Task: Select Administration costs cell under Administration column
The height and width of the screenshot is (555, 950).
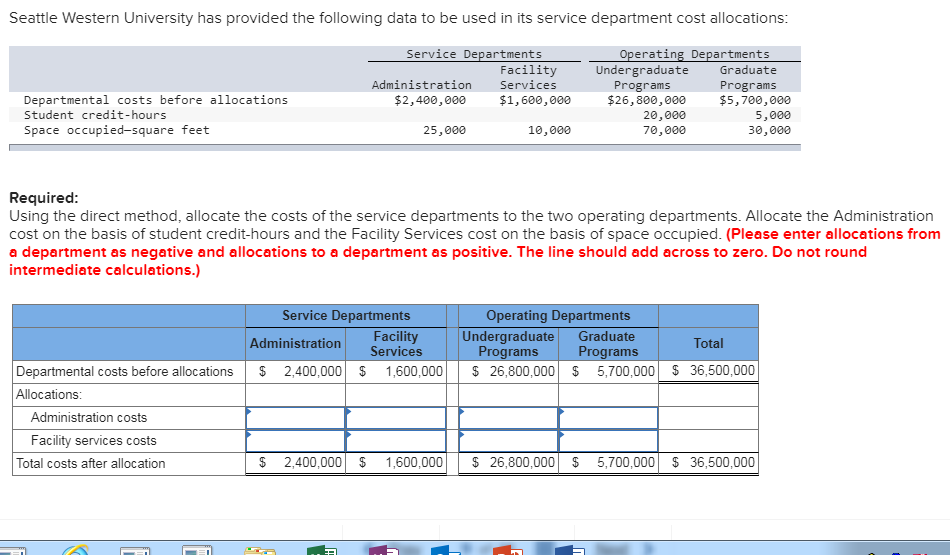Action: [295, 418]
